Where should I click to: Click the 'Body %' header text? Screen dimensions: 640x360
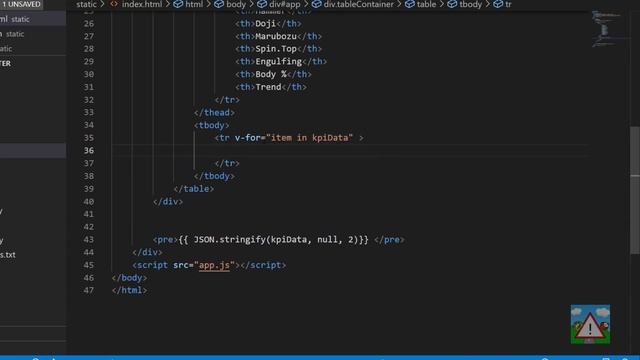[x=271, y=74]
